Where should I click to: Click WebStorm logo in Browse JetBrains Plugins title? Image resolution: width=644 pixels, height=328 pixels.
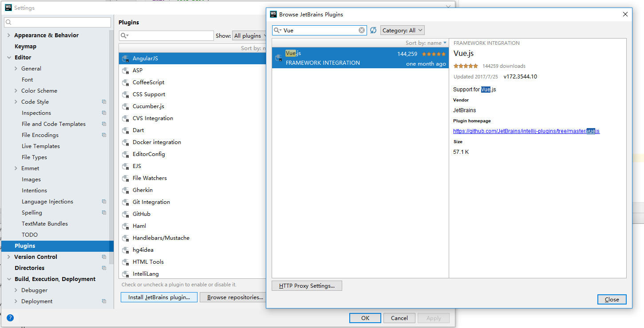click(x=273, y=14)
